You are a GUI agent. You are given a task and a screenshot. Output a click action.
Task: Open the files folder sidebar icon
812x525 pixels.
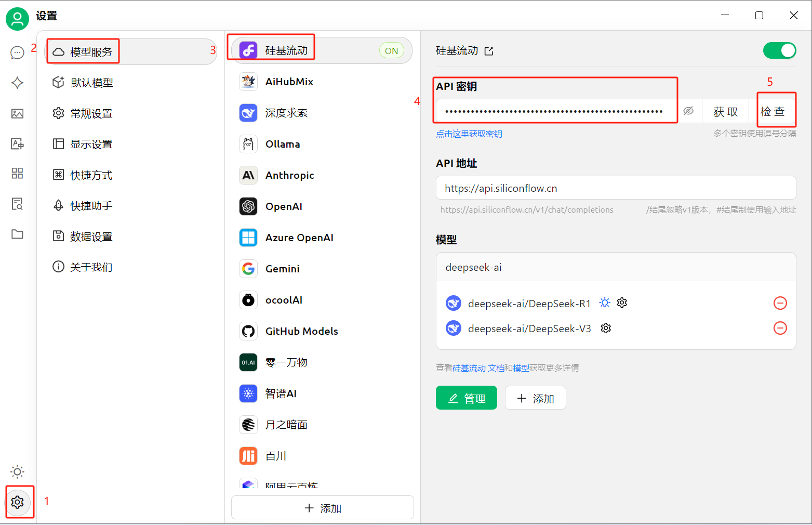pyautogui.click(x=17, y=234)
